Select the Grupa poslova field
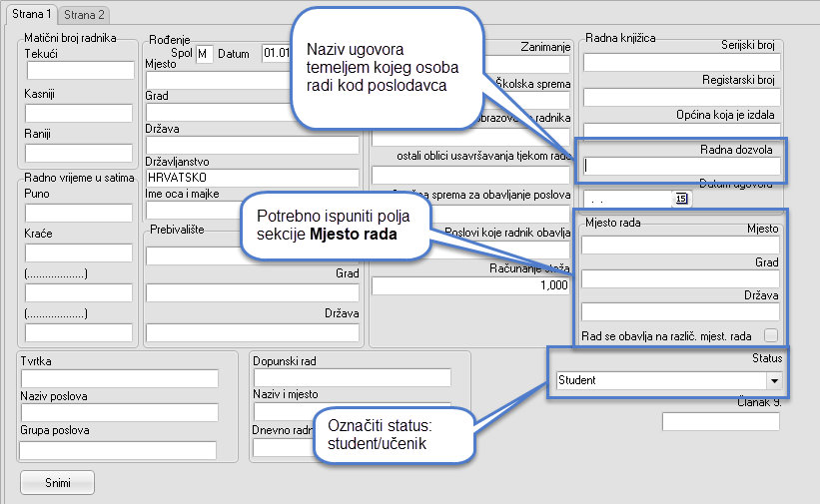Screen dimensions: 820x504 118,450
